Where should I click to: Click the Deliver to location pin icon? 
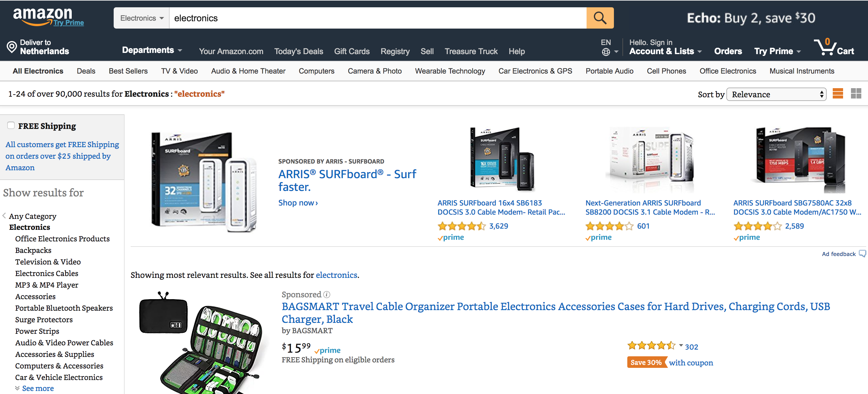tap(12, 47)
